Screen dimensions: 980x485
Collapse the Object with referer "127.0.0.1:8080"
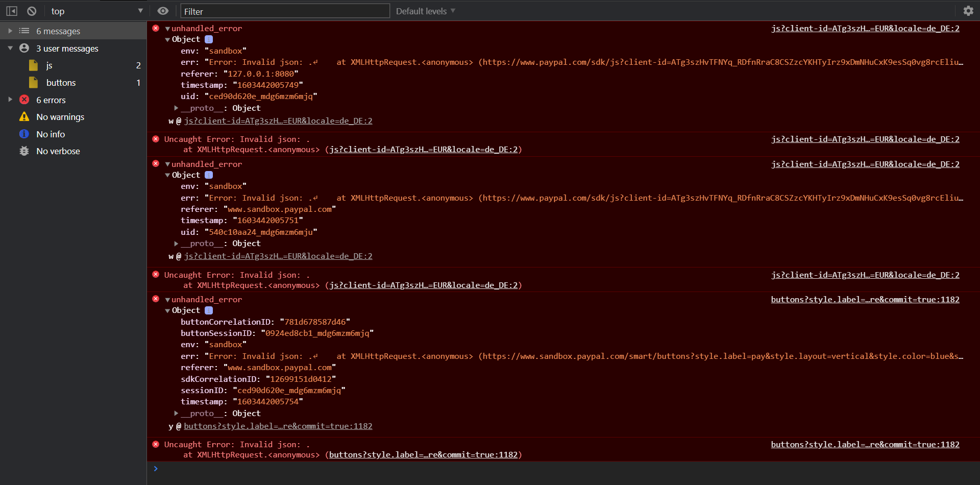(167, 40)
